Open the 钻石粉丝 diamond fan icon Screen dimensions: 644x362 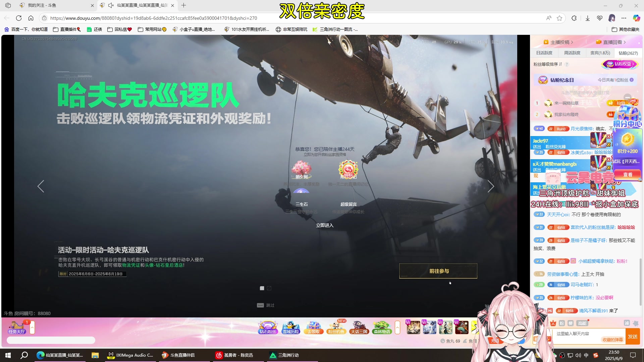(x=268, y=327)
